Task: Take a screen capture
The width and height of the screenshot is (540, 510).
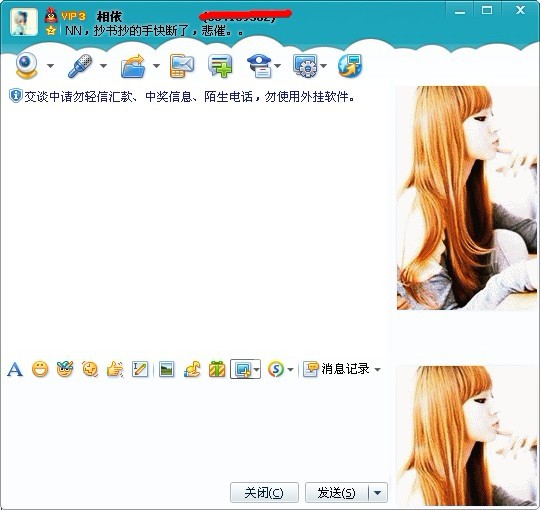Action: (242, 370)
